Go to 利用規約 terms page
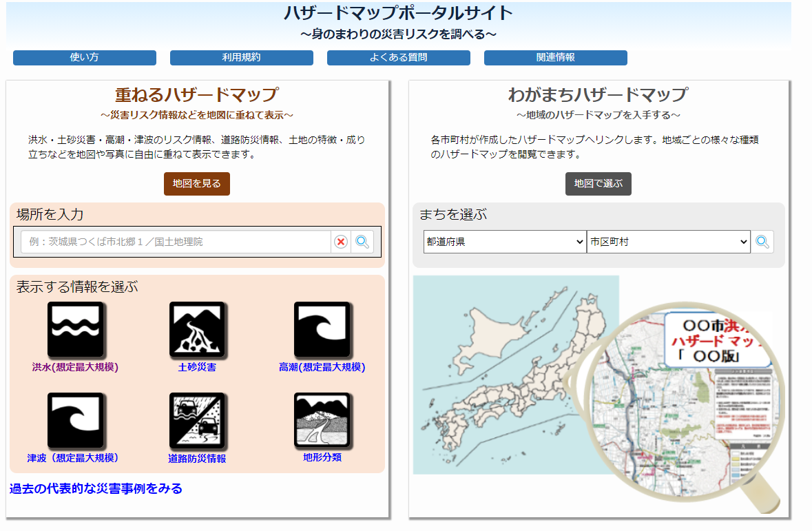 pos(242,58)
